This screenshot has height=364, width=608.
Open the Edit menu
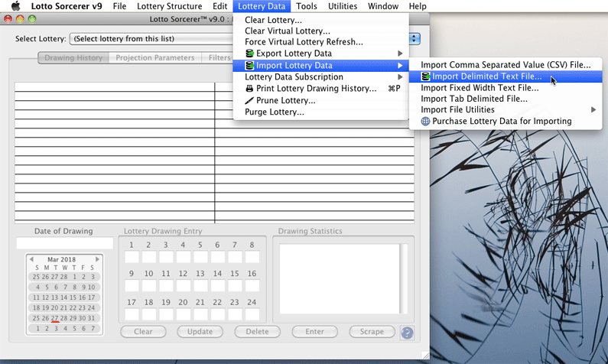219,6
